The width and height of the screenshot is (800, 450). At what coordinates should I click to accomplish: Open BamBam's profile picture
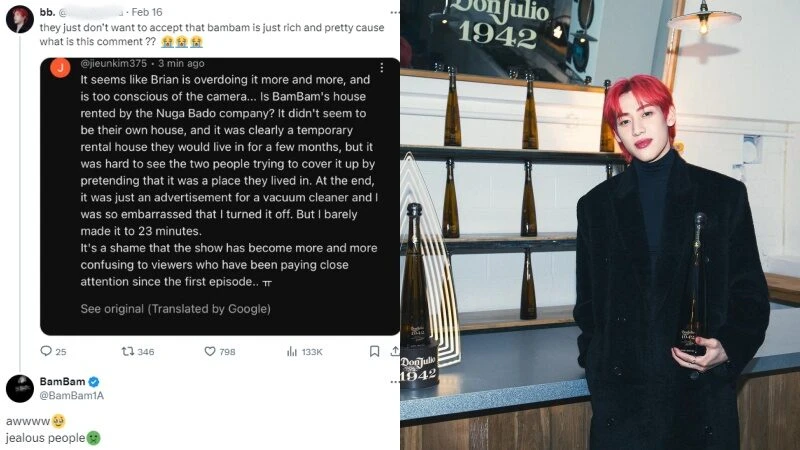(x=20, y=388)
